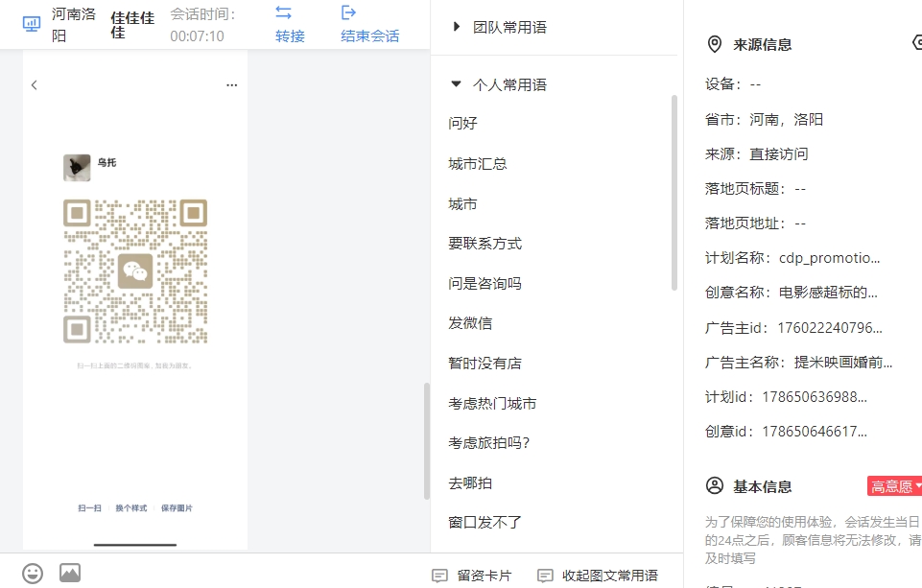Click the 来源 直接访问 entry
Image resolution: width=922 pixels, height=588 pixels.
[x=757, y=154]
